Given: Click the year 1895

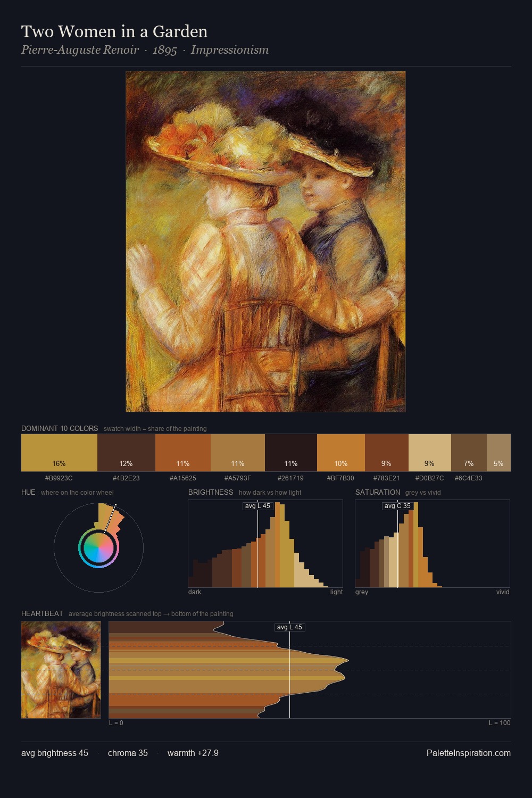Looking at the screenshot, I should point(164,50).
